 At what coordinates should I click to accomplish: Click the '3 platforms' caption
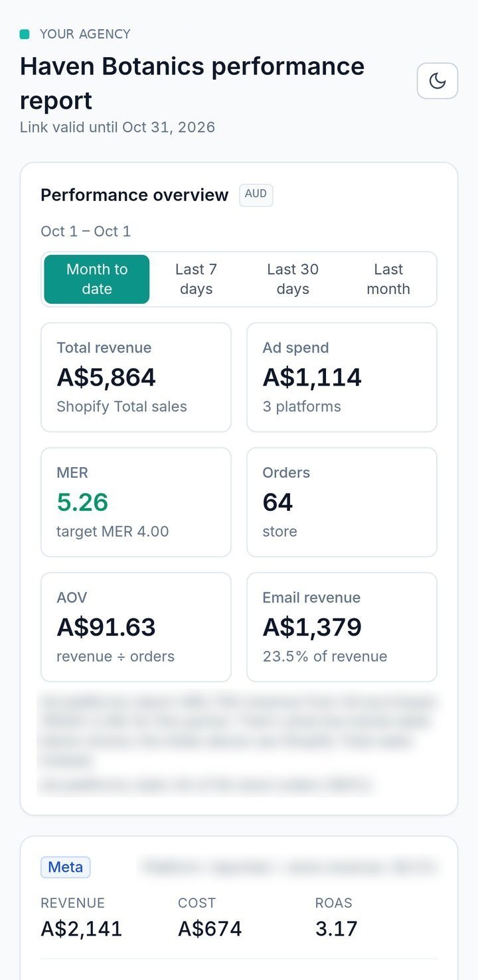click(x=302, y=407)
